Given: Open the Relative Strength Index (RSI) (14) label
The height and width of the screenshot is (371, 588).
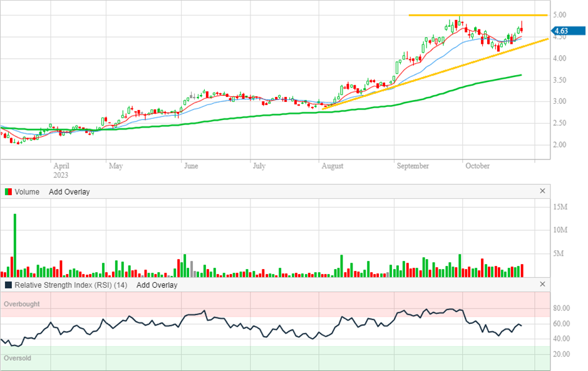Looking at the screenshot, I should tap(71, 285).
